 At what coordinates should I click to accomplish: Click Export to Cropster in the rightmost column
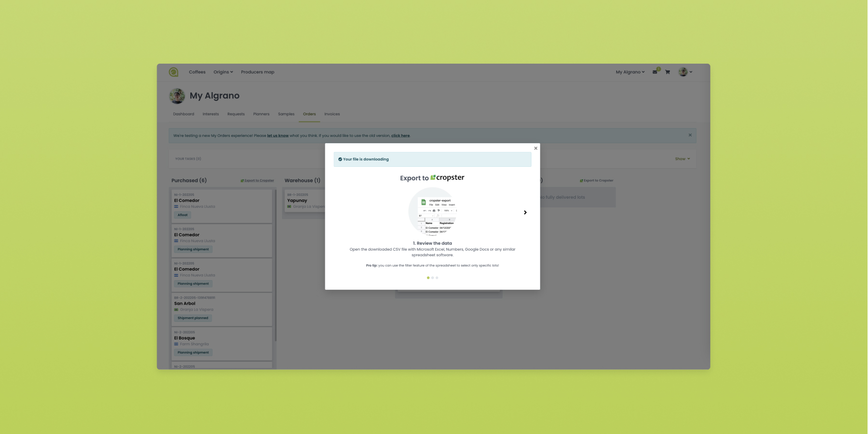[x=597, y=181]
